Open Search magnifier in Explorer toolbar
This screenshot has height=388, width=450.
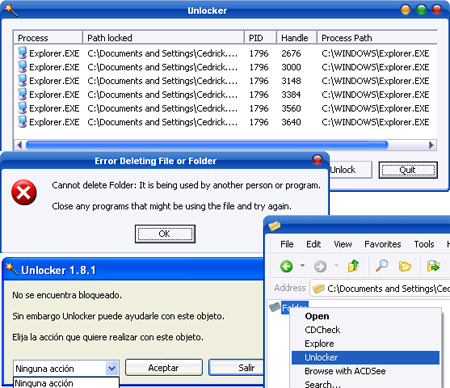point(382,266)
